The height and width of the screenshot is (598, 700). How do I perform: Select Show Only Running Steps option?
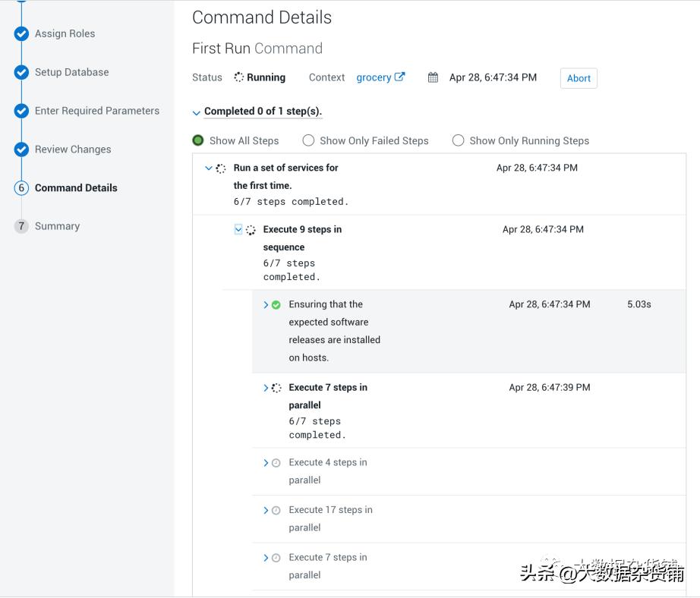pos(458,140)
